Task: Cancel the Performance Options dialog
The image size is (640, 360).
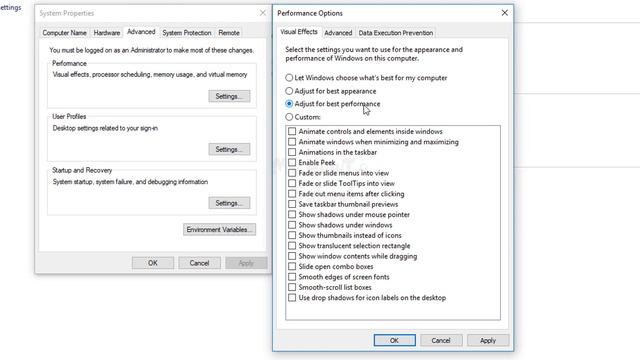Action: 441,340
